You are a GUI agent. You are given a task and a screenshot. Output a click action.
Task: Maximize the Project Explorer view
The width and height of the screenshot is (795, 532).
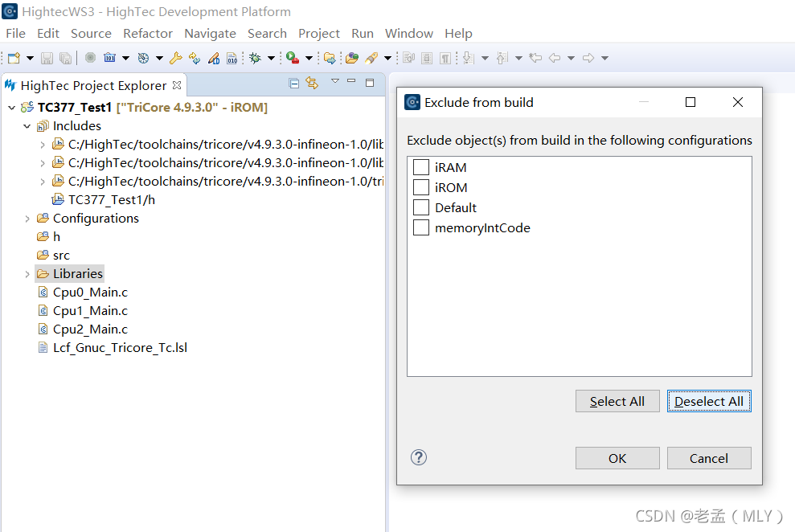[370, 83]
